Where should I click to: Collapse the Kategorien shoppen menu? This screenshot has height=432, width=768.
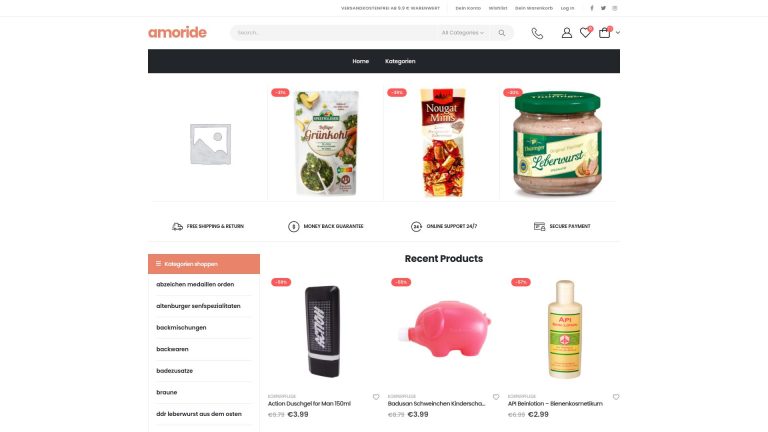204,264
